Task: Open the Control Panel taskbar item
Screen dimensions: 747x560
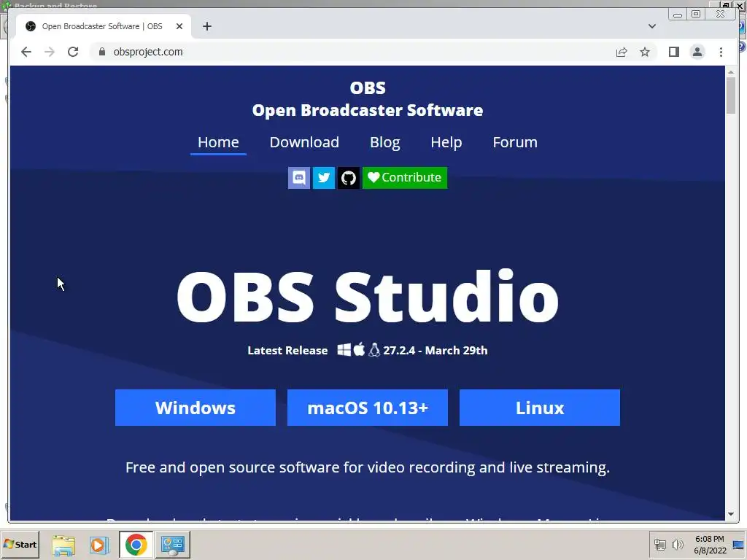Action: (x=172, y=545)
